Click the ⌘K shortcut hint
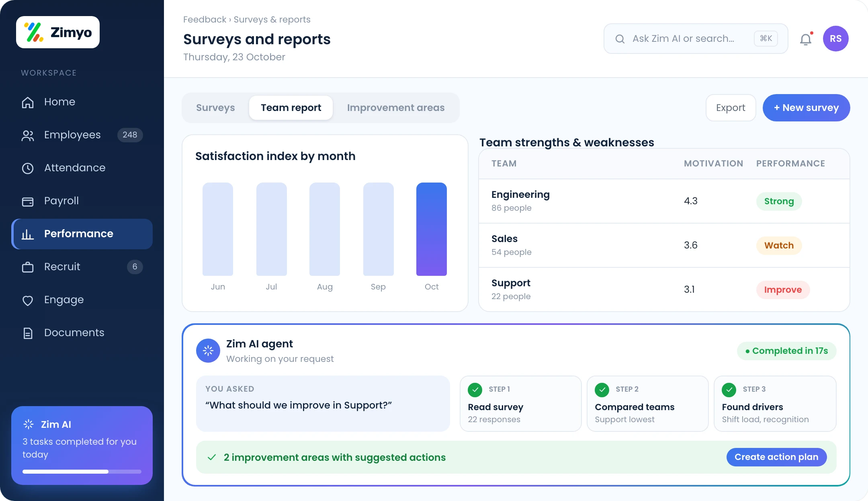Image resolution: width=868 pixels, height=501 pixels. click(766, 39)
